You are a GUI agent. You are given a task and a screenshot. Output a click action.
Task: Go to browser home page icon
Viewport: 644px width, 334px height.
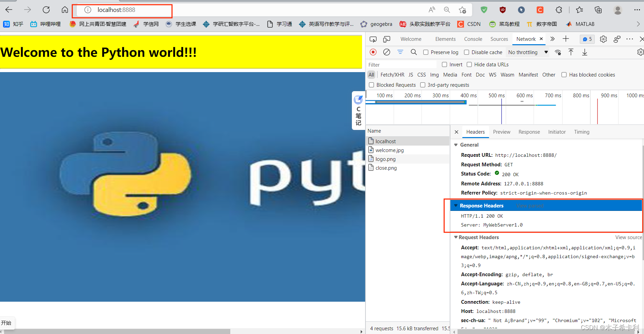[x=65, y=10]
